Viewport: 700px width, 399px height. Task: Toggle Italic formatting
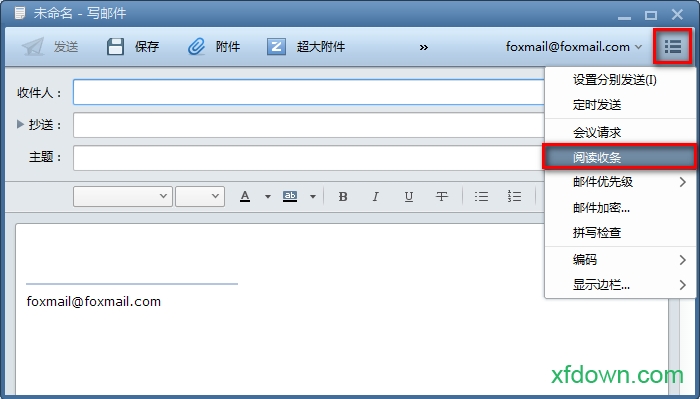[x=375, y=196]
